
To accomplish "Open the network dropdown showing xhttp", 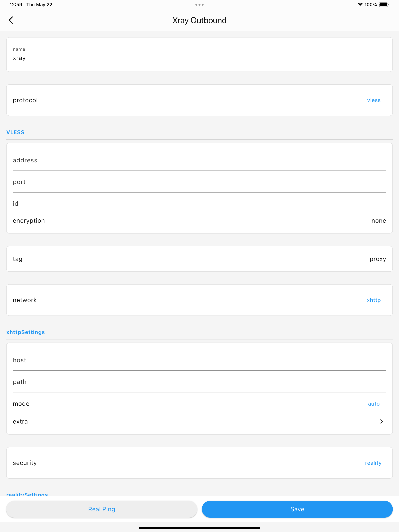I will click(x=374, y=300).
